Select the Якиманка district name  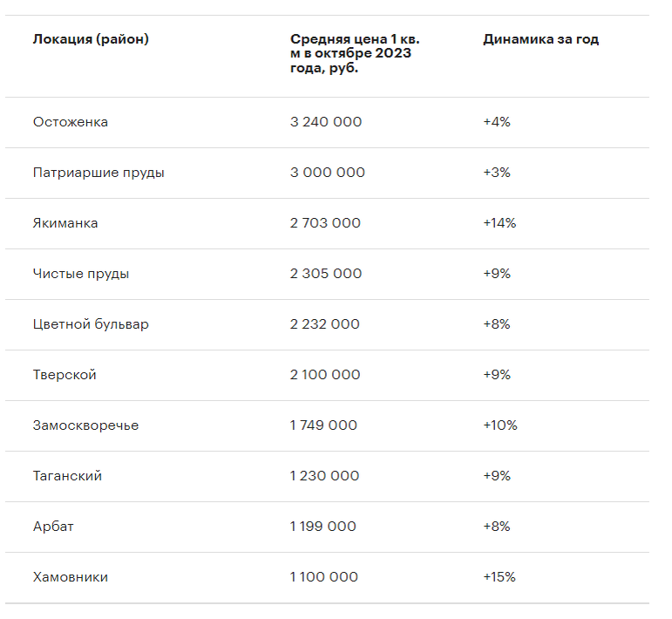65,223
